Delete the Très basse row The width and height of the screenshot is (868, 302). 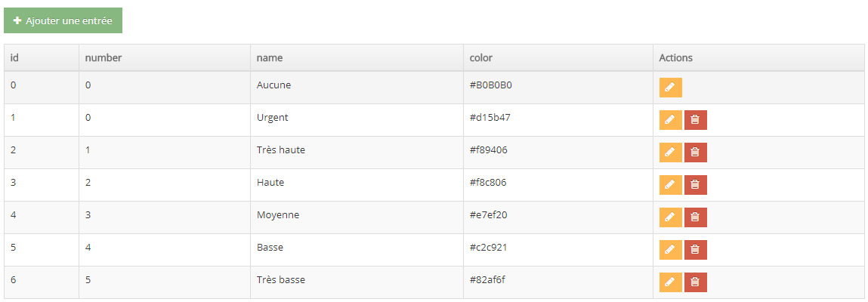(695, 282)
